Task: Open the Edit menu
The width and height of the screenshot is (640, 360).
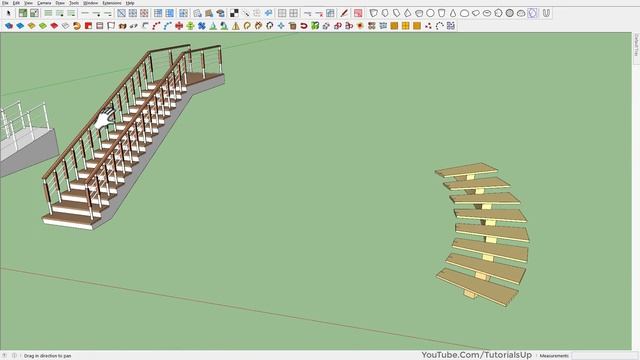Action: [16, 3]
